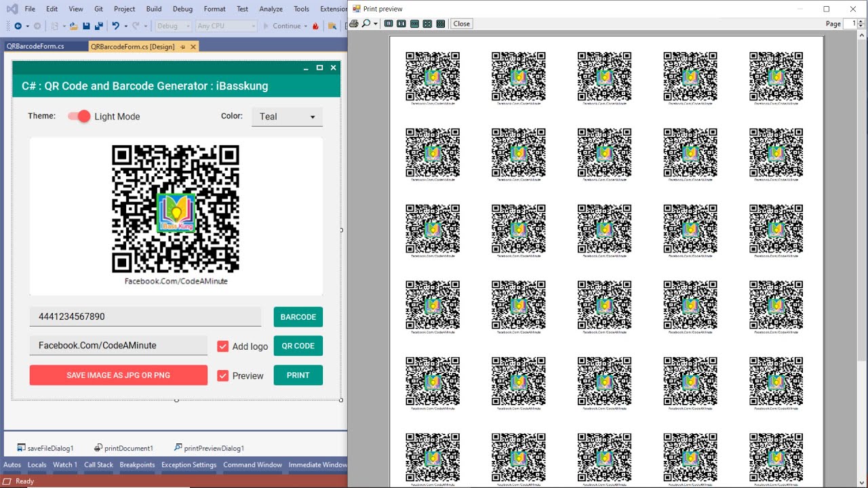Image resolution: width=868 pixels, height=488 pixels.
Task: Select two-pages layout in Print preview
Action: pos(401,24)
